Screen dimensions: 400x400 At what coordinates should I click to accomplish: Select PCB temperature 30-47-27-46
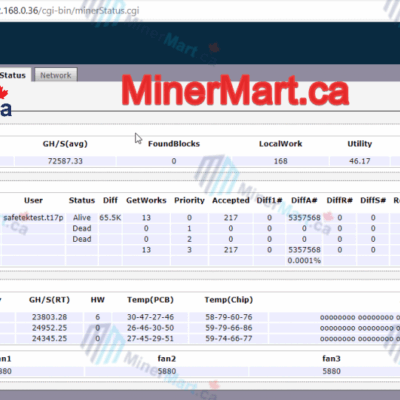(150, 317)
